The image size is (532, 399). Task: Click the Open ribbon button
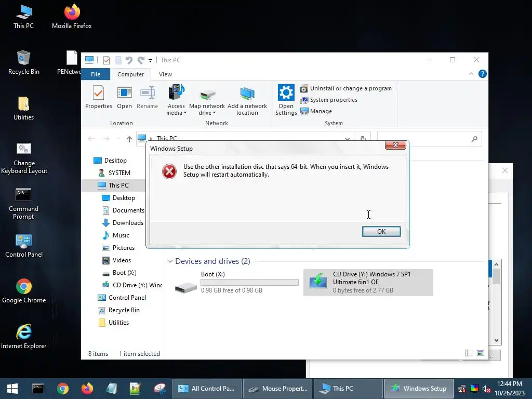click(x=124, y=97)
